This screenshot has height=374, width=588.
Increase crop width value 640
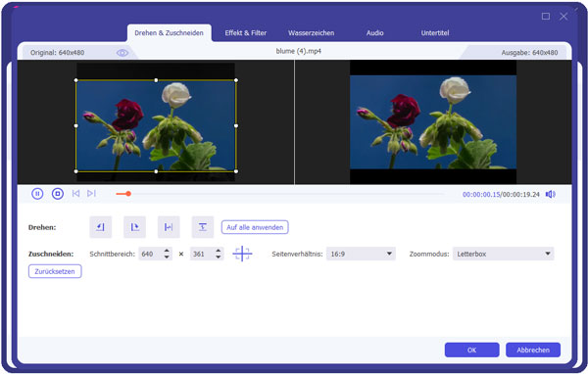pyautogui.click(x=167, y=251)
